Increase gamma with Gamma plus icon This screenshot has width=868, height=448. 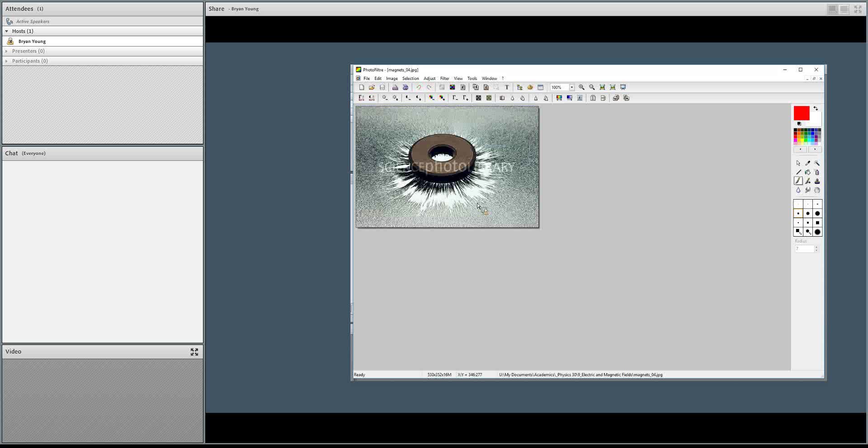(466, 98)
